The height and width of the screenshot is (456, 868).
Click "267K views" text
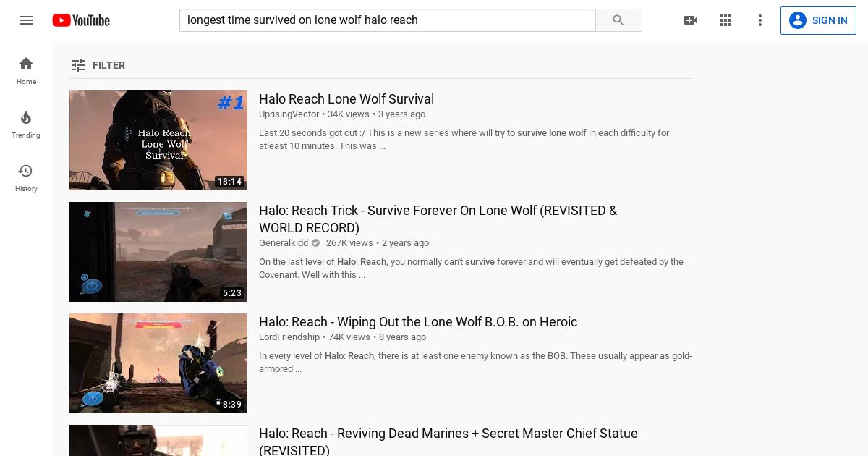(349, 243)
